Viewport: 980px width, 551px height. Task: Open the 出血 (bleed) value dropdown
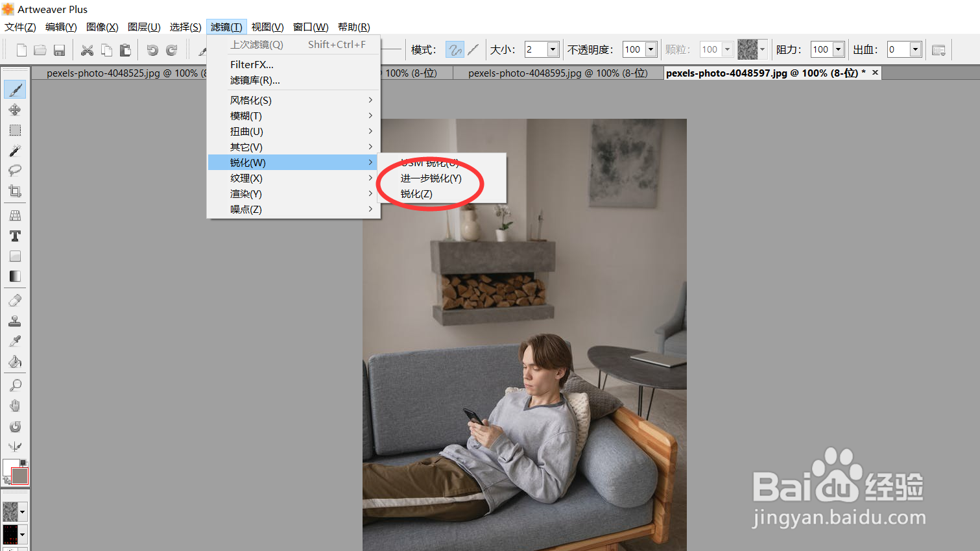[x=916, y=49]
